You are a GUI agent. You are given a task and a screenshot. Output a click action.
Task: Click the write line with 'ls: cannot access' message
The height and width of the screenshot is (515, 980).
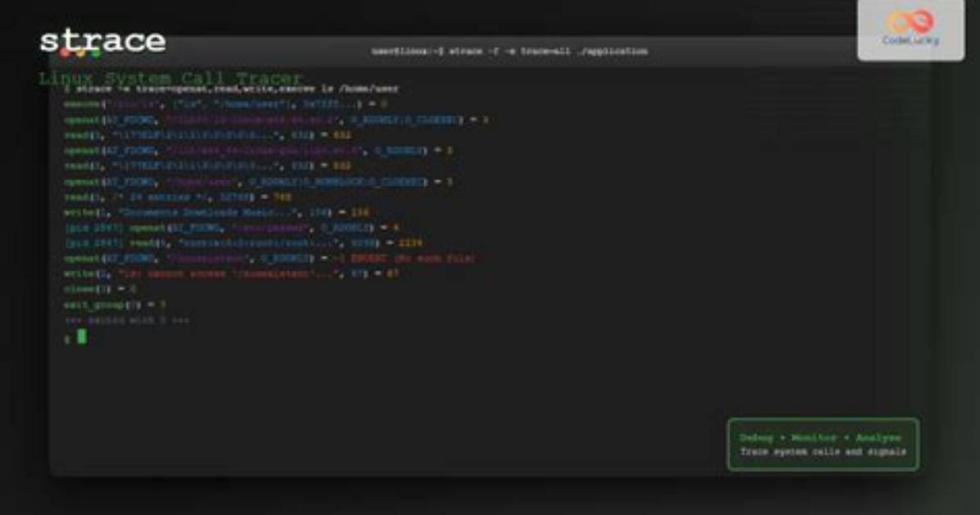(x=231, y=273)
